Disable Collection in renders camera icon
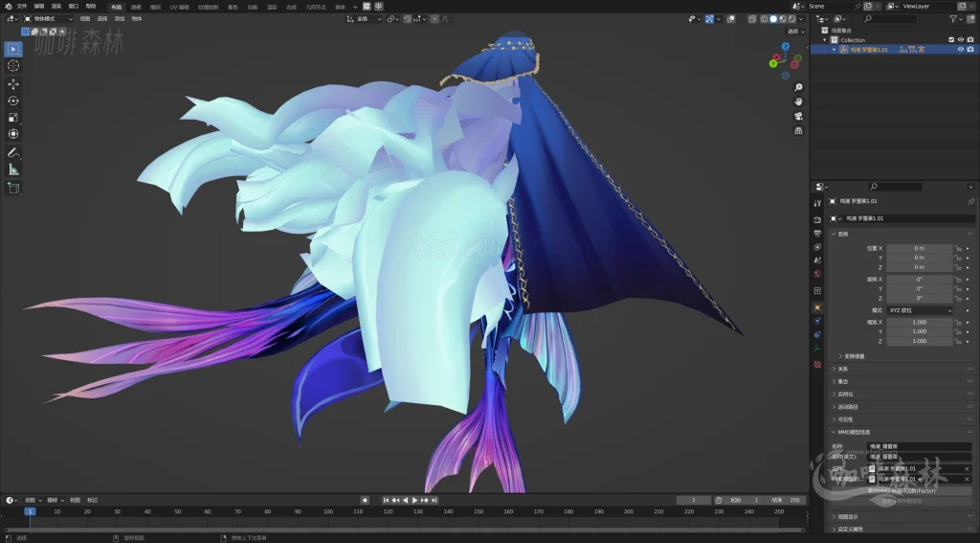This screenshot has height=543, width=980. [970, 39]
